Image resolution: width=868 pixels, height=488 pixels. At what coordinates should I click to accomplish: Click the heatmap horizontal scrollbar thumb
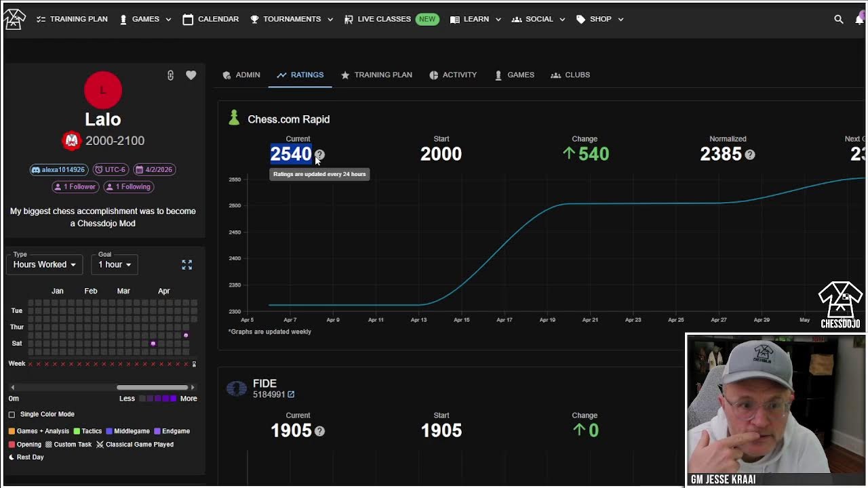152,388
